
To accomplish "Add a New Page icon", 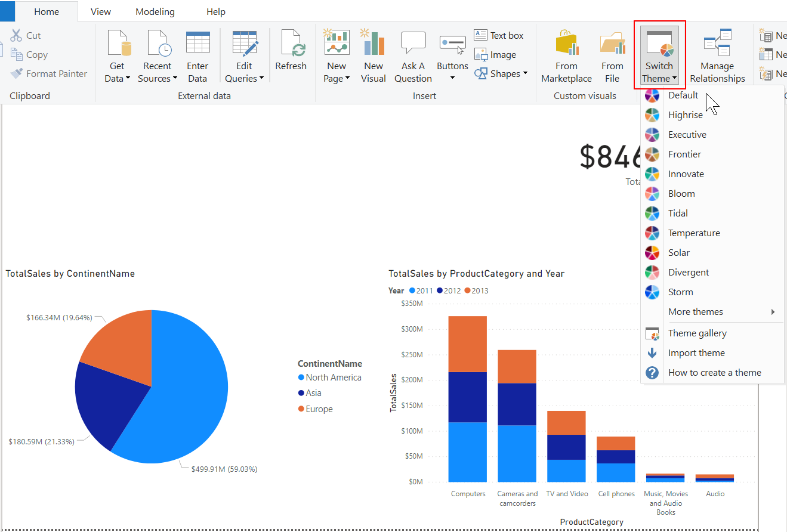I will pos(336,43).
